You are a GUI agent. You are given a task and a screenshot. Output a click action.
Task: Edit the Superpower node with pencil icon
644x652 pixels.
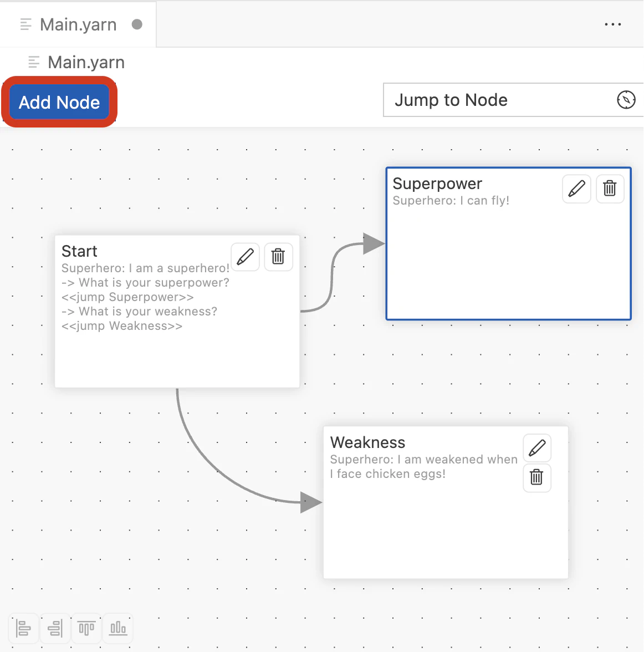click(x=576, y=189)
